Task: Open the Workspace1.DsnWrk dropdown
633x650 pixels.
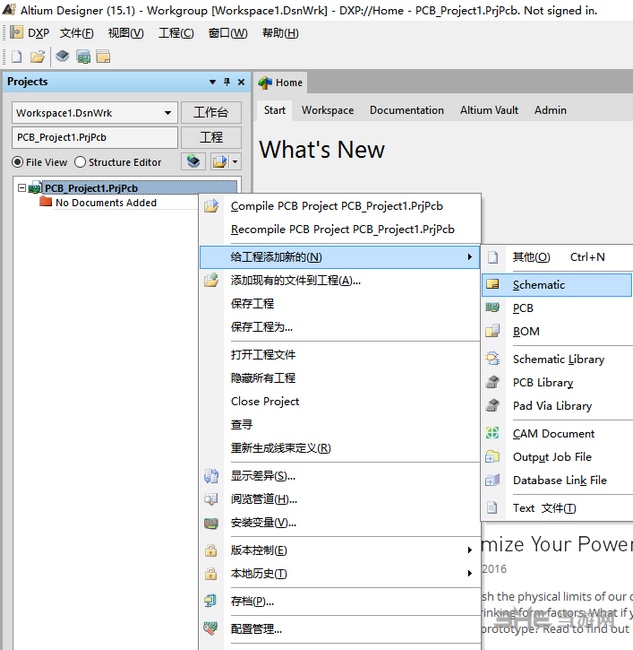Action: tap(167, 113)
